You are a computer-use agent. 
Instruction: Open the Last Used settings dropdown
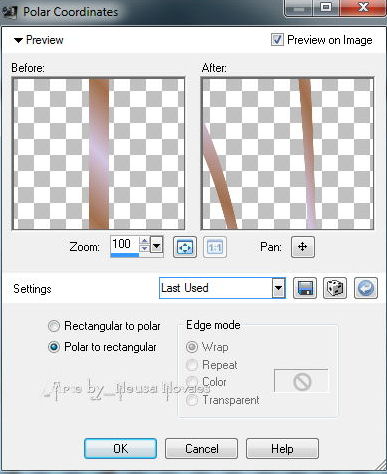[x=278, y=288]
